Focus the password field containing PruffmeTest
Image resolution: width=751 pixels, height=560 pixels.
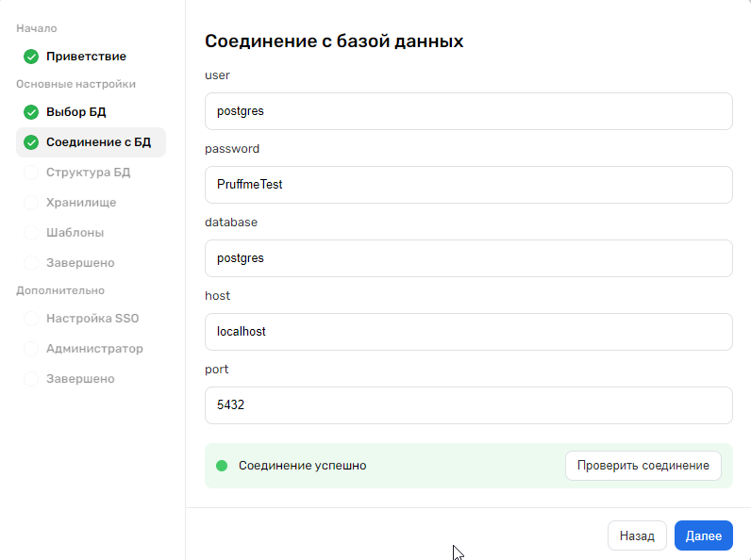469,185
